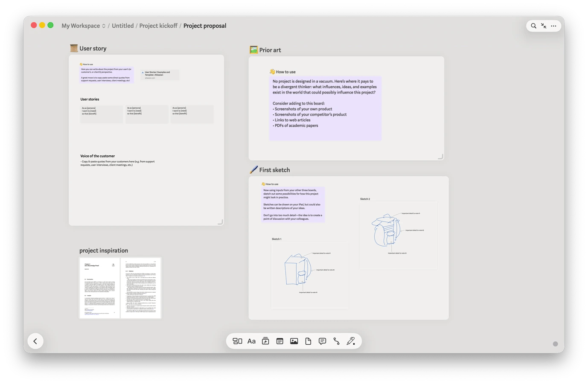This screenshot has height=384, width=588.
Task: Open My Workspace in the breadcrumb
Action: pyautogui.click(x=81, y=26)
